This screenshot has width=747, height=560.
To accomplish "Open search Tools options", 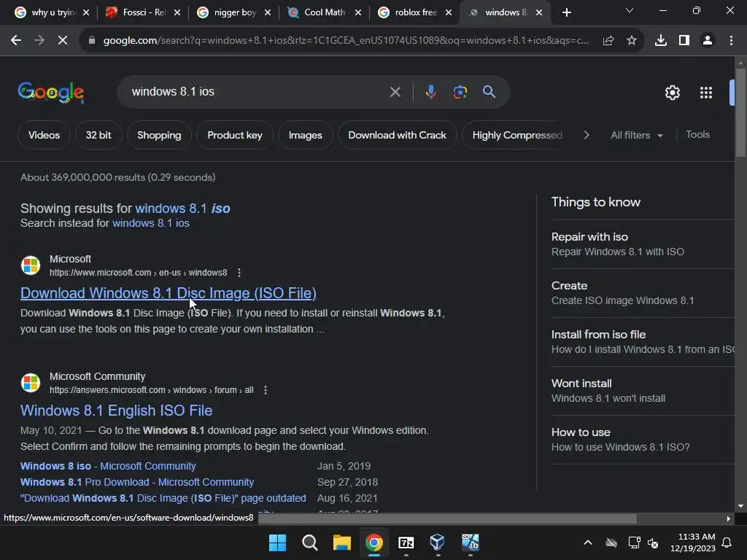I will (x=697, y=135).
